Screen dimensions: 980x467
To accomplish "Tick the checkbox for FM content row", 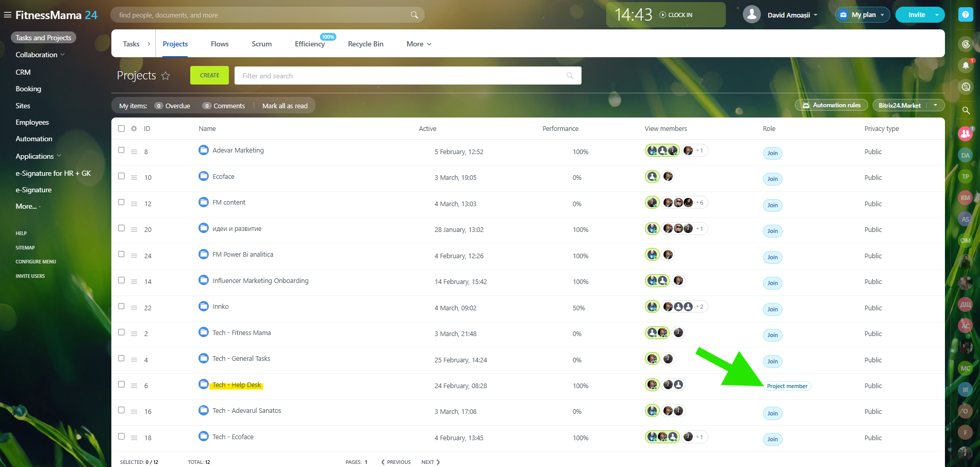I will coord(121,202).
